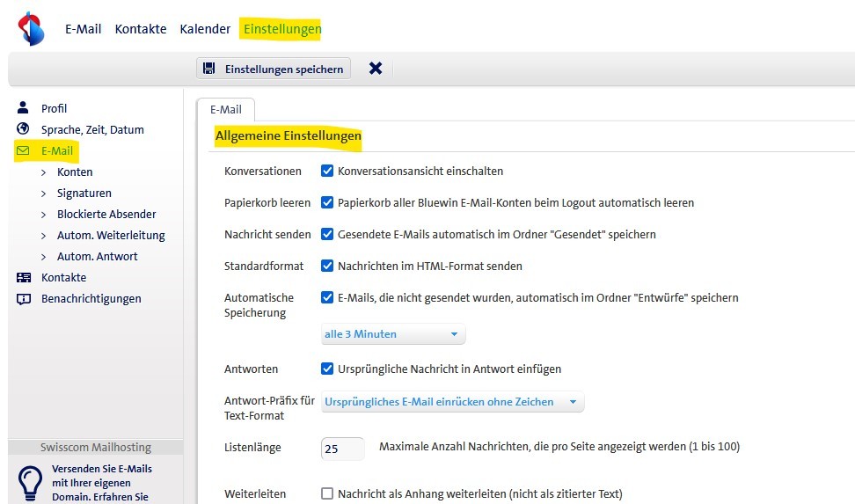Click Einstellungen speichern button
The height and width of the screenshot is (504, 855).
coord(274,69)
